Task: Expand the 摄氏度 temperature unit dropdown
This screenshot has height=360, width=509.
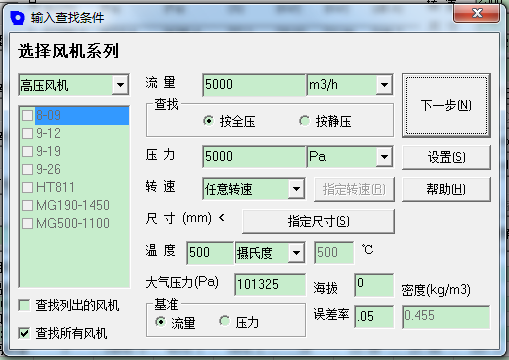Action: click(296, 252)
